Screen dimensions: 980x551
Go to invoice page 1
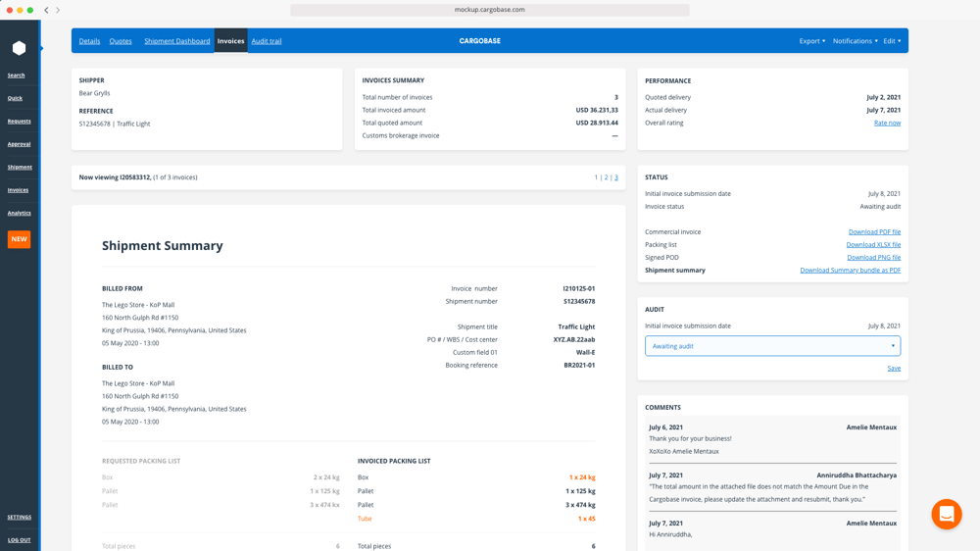[596, 177]
